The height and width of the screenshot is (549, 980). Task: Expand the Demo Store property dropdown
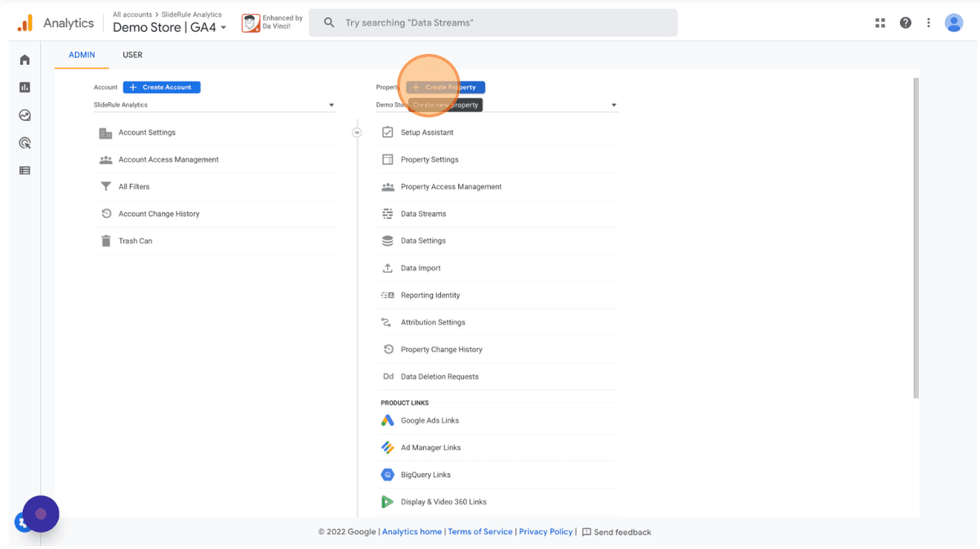(497, 105)
